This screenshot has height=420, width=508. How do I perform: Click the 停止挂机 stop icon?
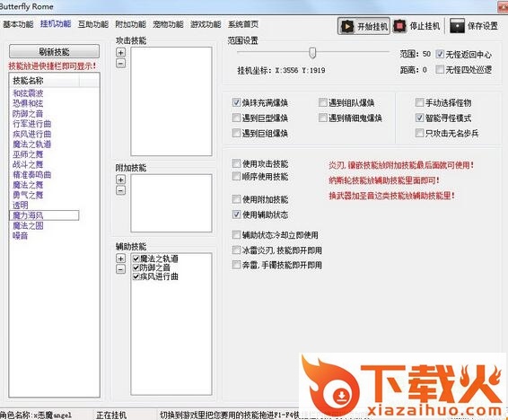pos(399,26)
